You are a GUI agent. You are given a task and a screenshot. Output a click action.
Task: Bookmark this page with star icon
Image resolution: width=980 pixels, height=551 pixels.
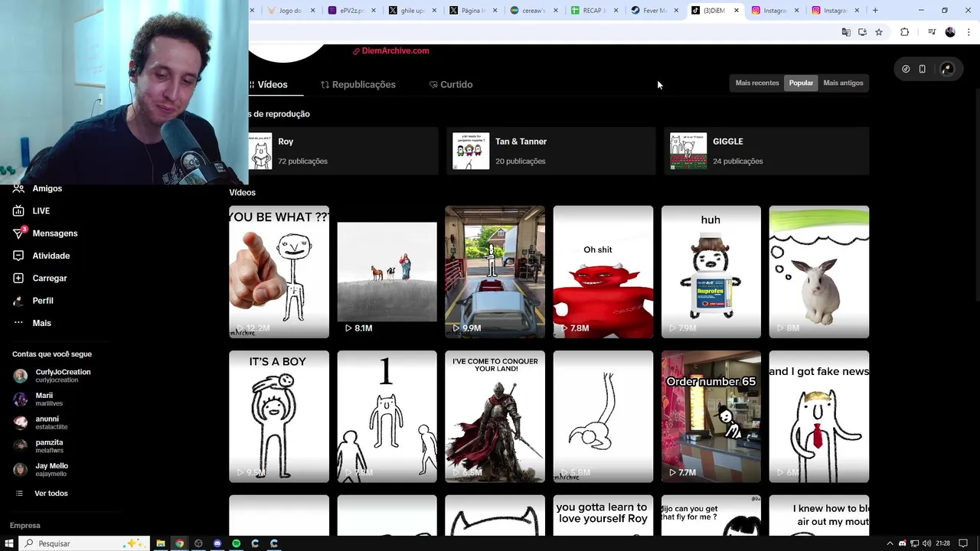click(879, 32)
